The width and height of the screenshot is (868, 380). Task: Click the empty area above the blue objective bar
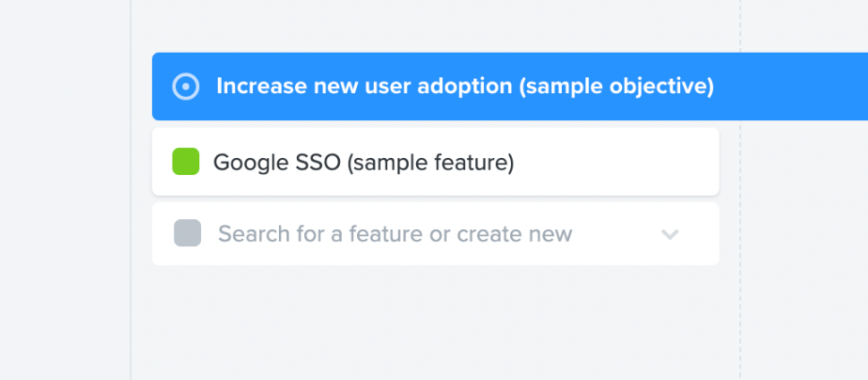coord(432,26)
